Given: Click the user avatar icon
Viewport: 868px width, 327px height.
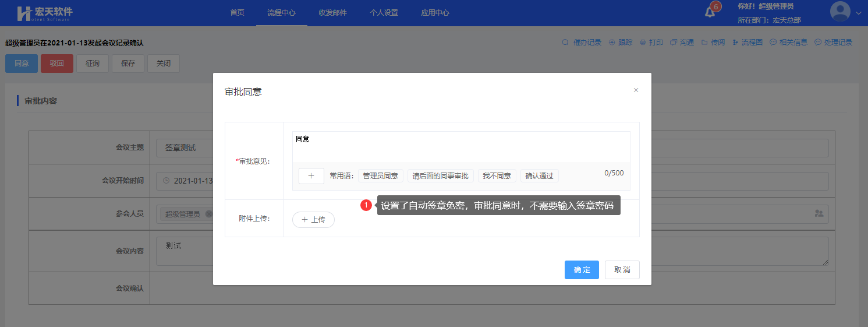Looking at the screenshot, I should pyautogui.click(x=840, y=12).
